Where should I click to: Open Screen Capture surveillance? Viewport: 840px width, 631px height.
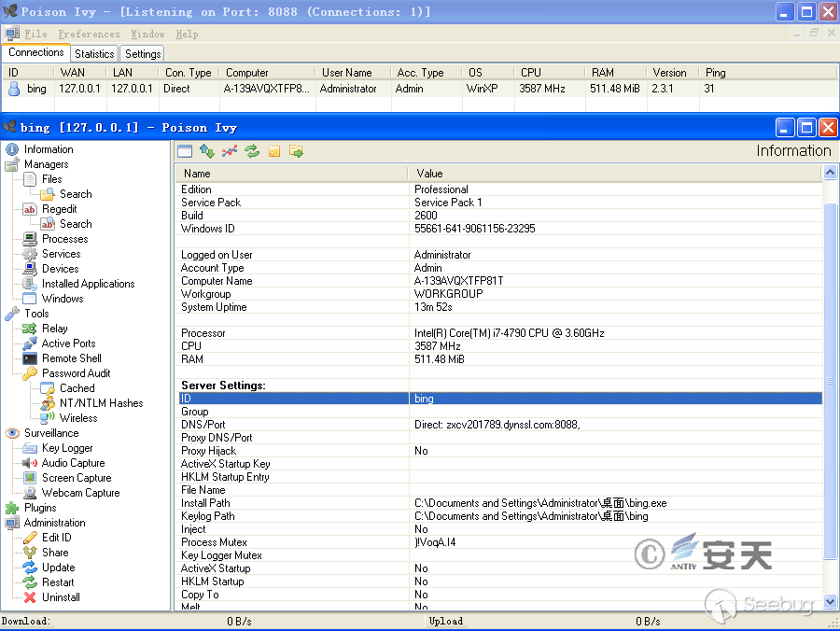tap(76, 478)
